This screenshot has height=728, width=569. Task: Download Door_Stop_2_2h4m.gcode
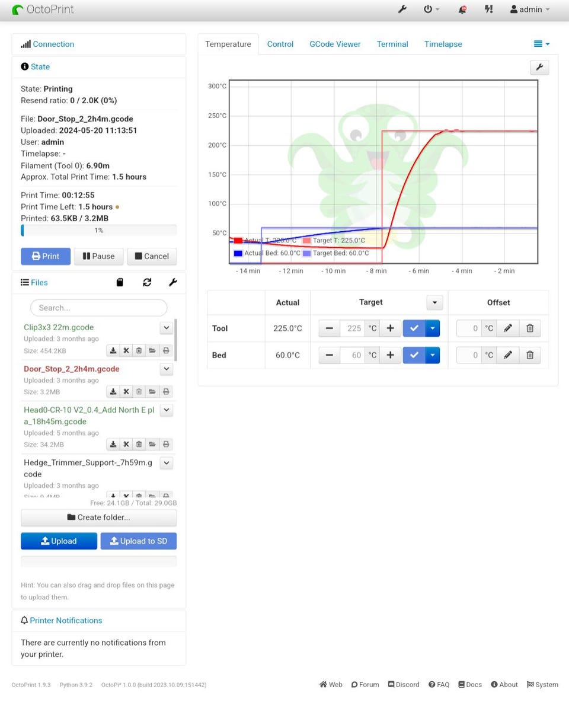(113, 391)
